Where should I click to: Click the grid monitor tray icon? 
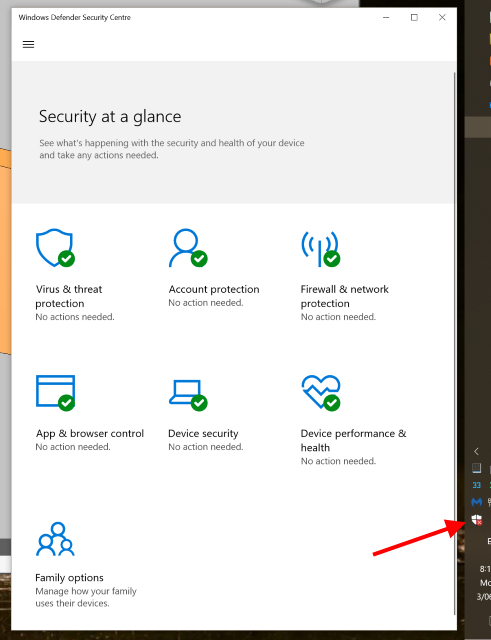pyautogui.click(x=476, y=468)
